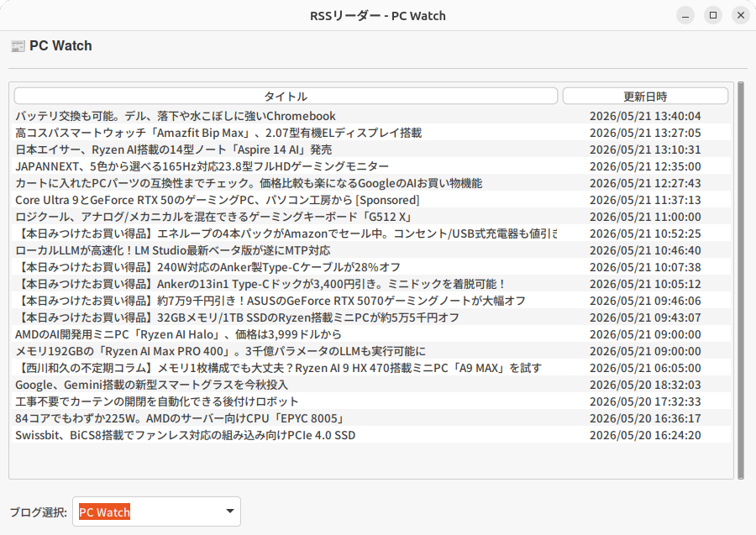Image resolution: width=756 pixels, height=535 pixels.
Task: Select the Google Gemini スマートグラス article
Action: pos(371,385)
